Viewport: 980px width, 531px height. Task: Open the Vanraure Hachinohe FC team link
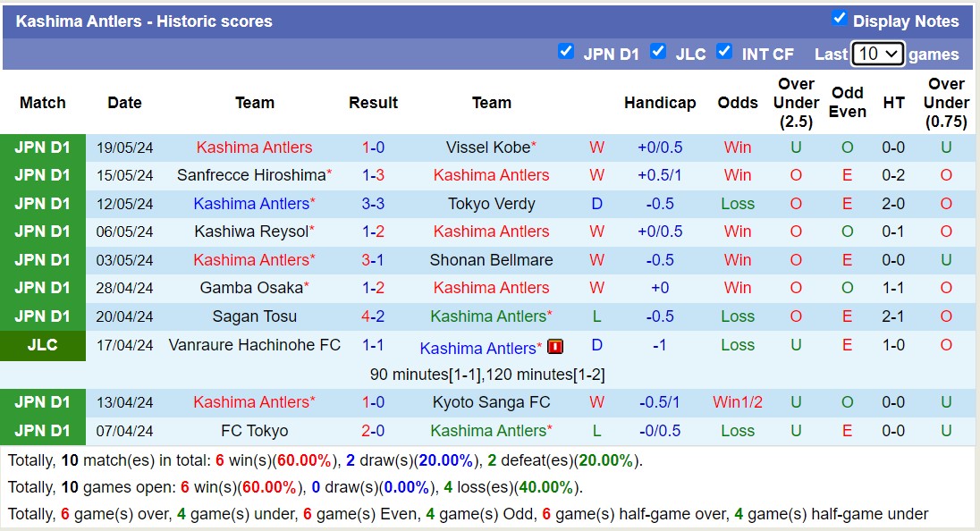pyautogui.click(x=254, y=345)
